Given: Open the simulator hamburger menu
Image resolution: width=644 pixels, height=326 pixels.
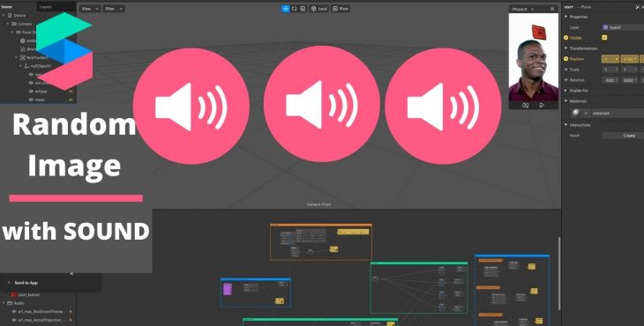Looking at the screenshot, I should coord(552,9).
